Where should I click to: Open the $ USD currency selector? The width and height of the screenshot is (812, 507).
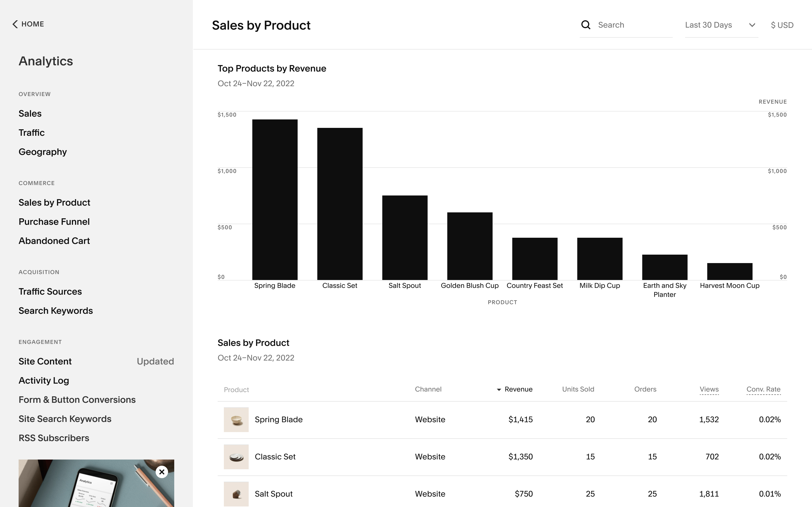[782, 25]
